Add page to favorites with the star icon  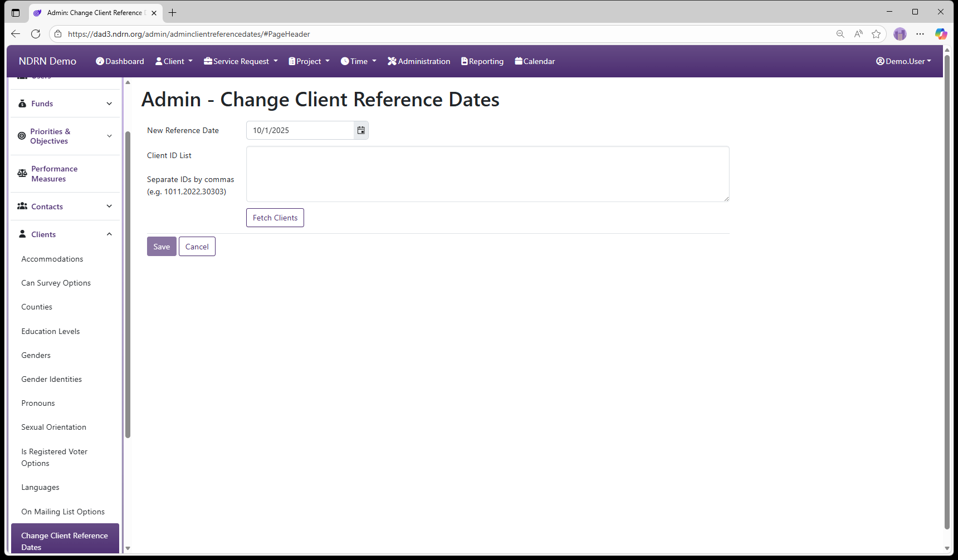pyautogui.click(x=876, y=34)
